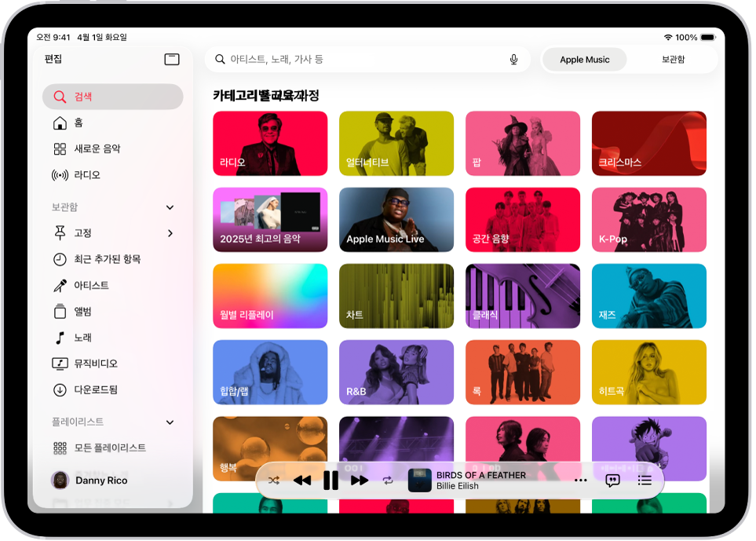Image resolution: width=756 pixels, height=541 pixels.
Task: Toggle shuffle in the player bar
Action: coord(274,481)
